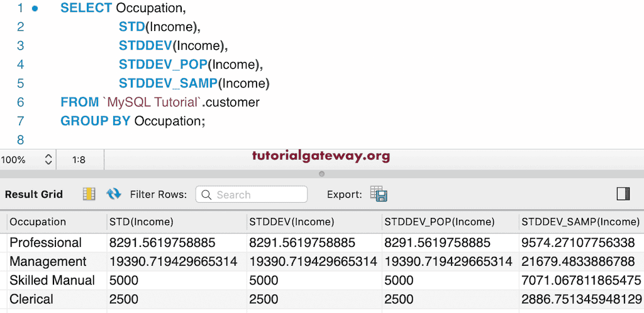The image size is (644, 313).
Task: Select Clerical STDDEV(Income) 2500 cell
Action: click(x=314, y=299)
